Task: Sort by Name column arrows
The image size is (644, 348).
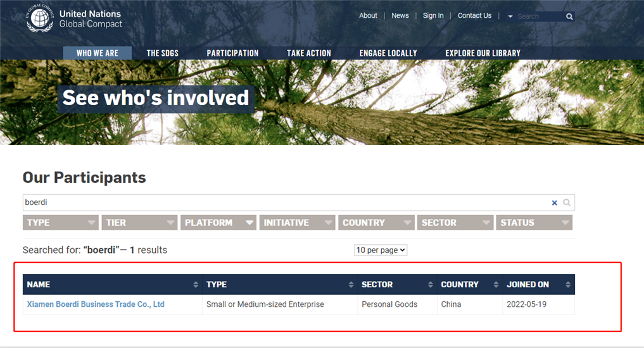Action: click(x=196, y=284)
